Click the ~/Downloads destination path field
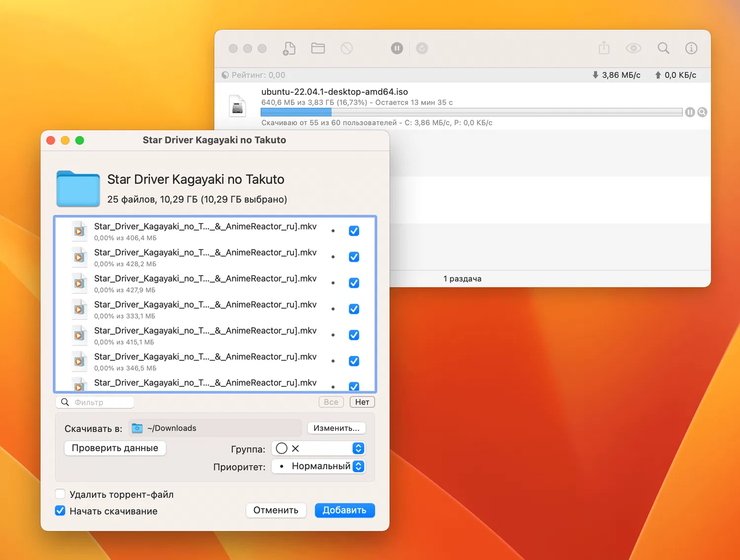 pos(215,428)
